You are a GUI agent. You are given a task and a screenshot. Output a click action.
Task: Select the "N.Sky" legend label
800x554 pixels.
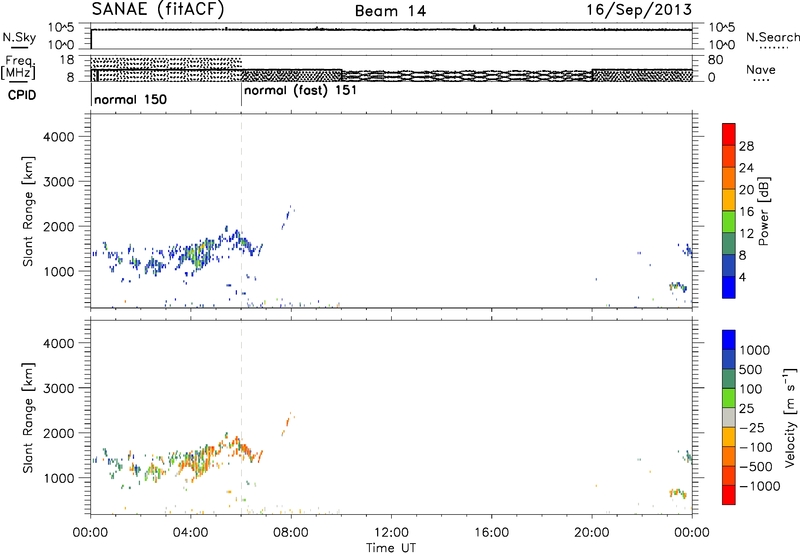point(19,37)
